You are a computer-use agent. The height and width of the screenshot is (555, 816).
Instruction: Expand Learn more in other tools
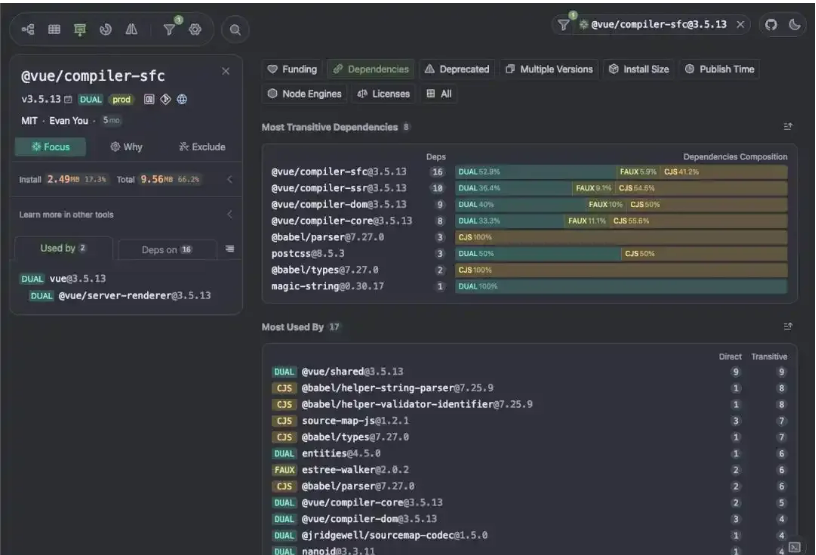pos(230,215)
